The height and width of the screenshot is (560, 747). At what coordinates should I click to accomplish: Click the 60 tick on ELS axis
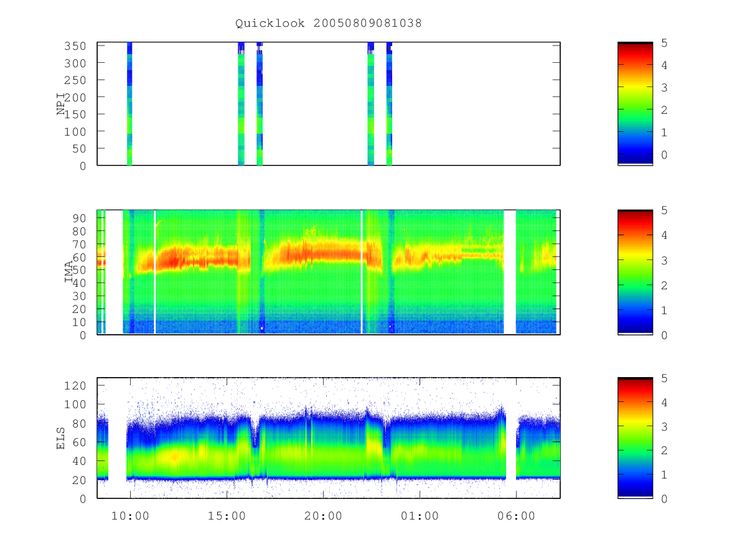point(80,442)
